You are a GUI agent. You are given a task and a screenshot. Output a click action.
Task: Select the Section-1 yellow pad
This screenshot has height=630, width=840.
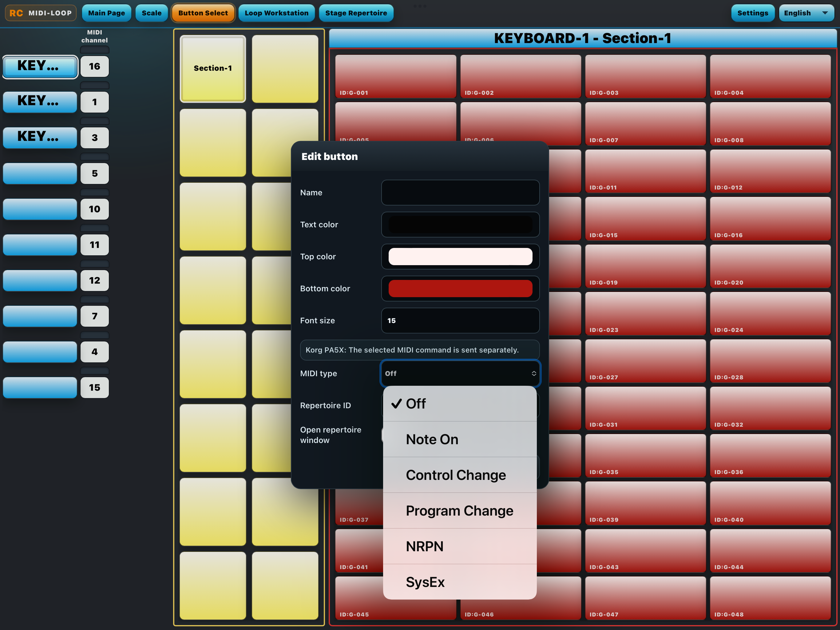point(213,69)
